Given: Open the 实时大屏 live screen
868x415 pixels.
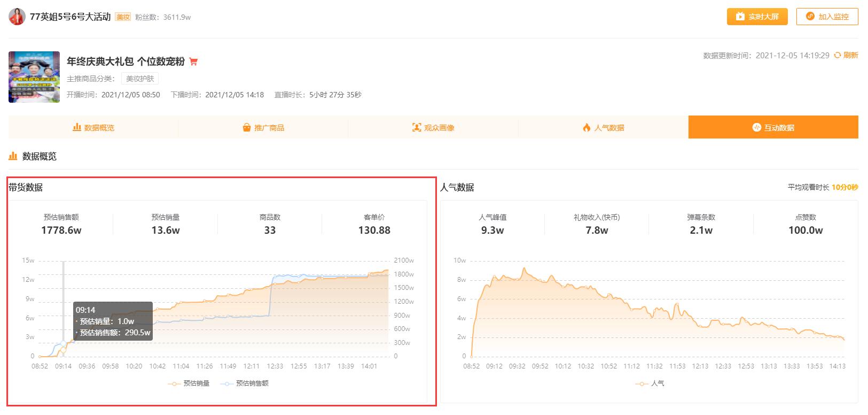Looking at the screenshot, I should (757, 17).
